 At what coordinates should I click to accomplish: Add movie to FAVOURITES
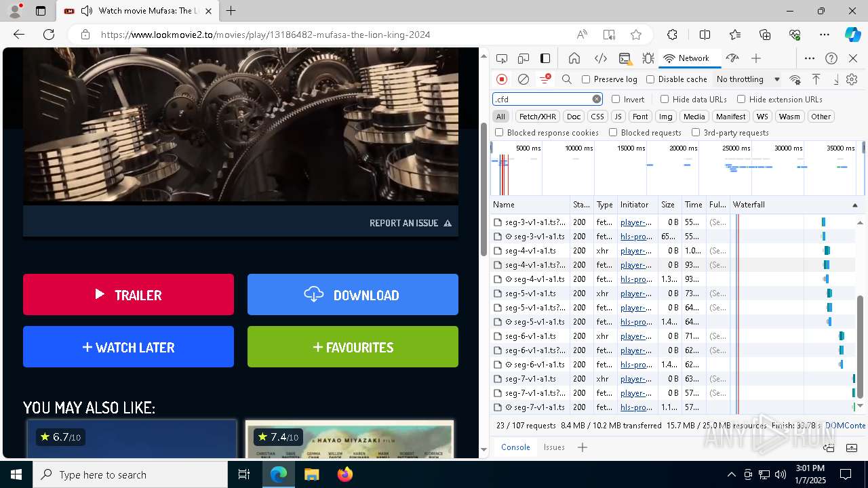[x=353, y=347]
